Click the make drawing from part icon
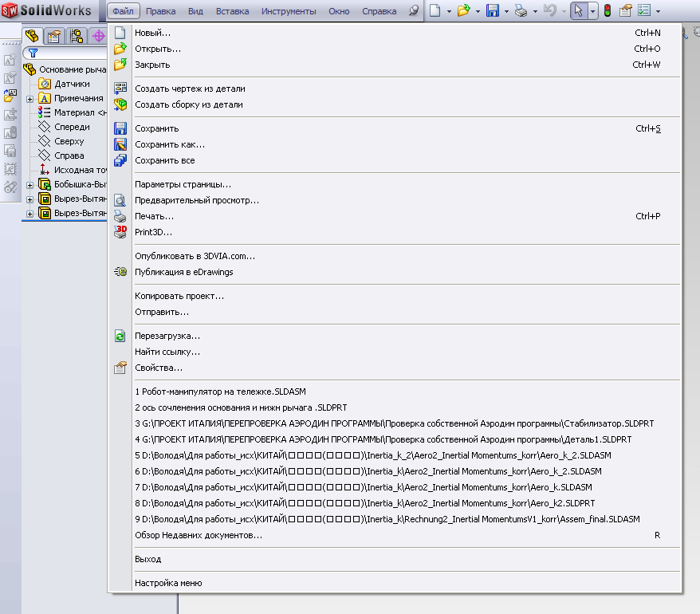 120,89
